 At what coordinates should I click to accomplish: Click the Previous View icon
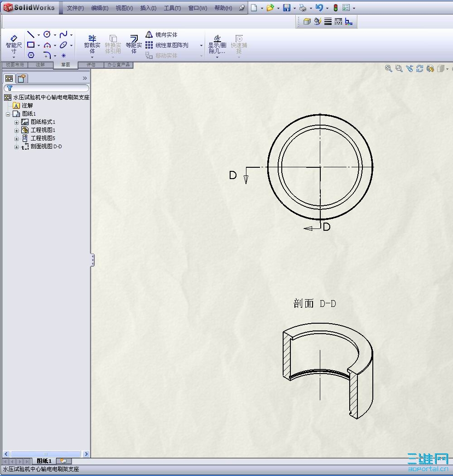click(x=410, y=68)
